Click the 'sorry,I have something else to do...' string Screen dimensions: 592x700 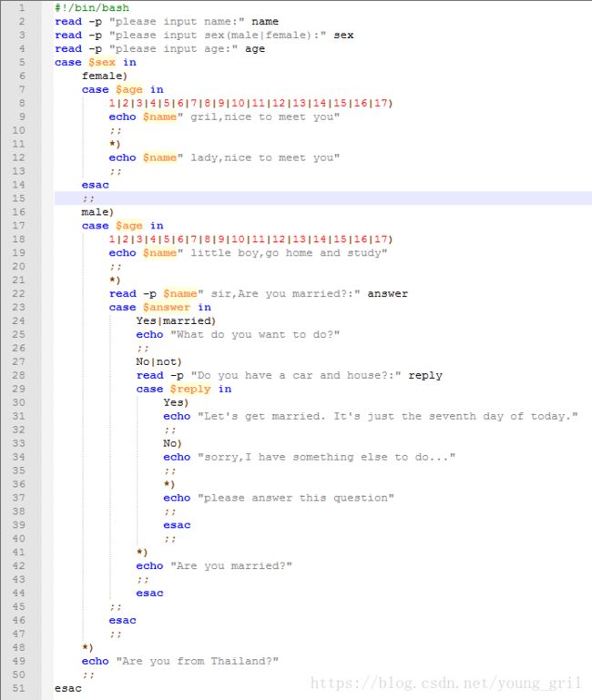click(x=327, y=457)
